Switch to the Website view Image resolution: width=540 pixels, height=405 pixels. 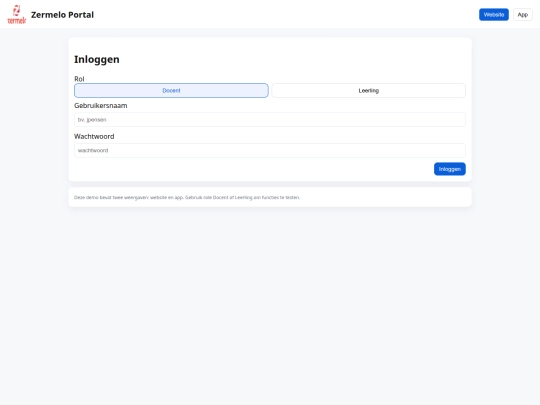tap(494, 14)
